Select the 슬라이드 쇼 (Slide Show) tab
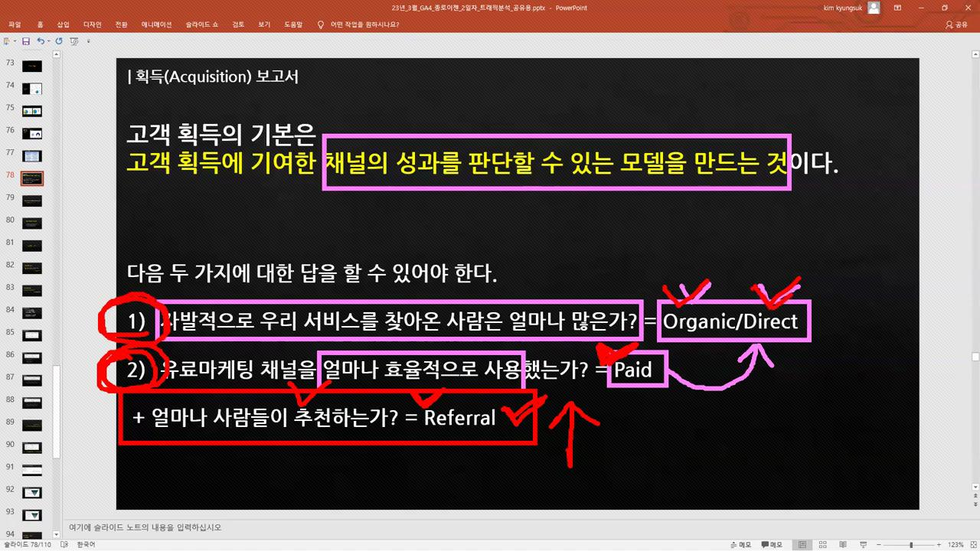This screenshot has width=980, height=551. tap(202, 24)
